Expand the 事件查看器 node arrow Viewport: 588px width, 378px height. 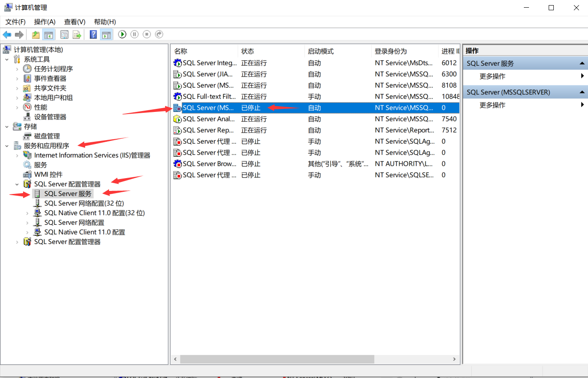17,79
